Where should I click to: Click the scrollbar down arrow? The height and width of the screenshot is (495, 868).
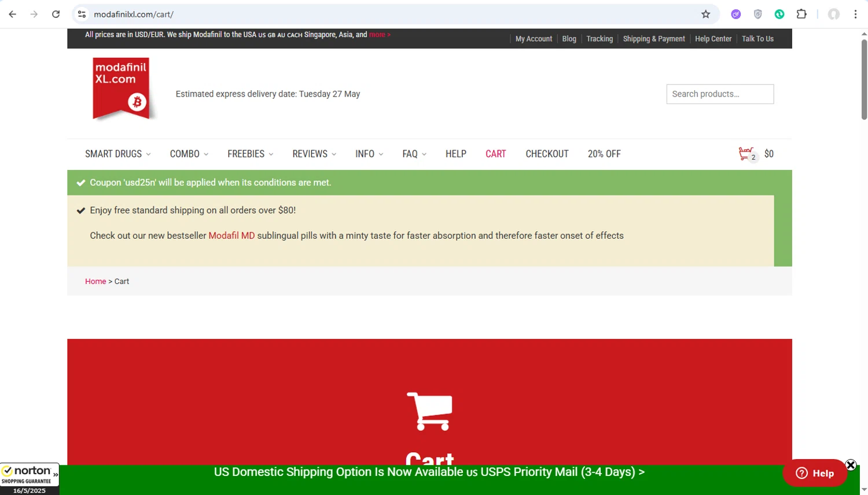coord(864,490)
